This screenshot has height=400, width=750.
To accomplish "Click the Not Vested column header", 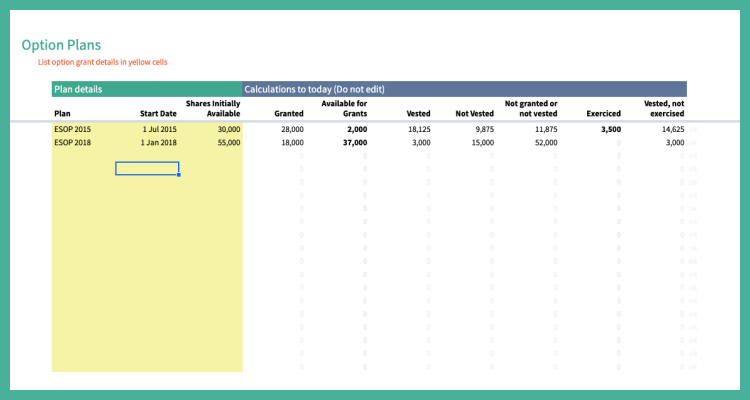I will (x=474, y=113).
